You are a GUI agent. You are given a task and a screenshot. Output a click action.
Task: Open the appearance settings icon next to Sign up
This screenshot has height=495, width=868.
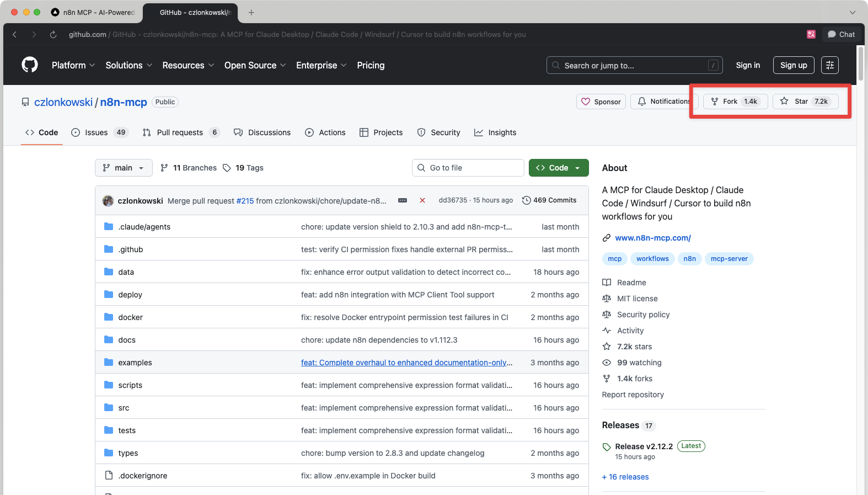(830, 65)
